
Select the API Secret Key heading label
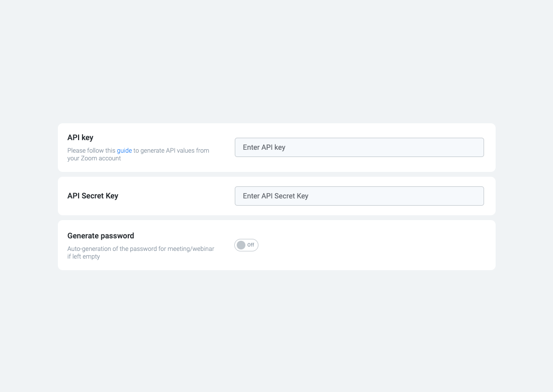pos(93,196)
